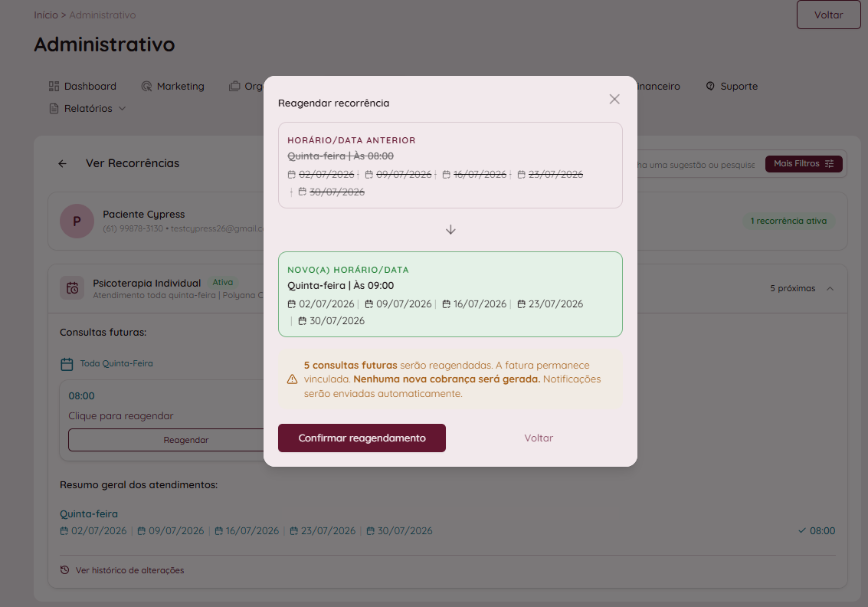Click the warning triangle icon in dialog
Screen dimensions: 868x607
tap(293, 379)
